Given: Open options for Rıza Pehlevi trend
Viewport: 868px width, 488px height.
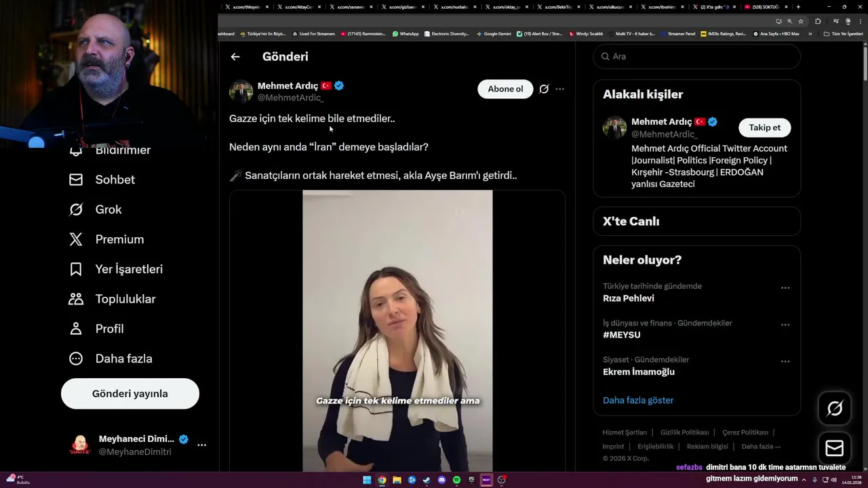Looking at the screenshot, I should [x=785, y=288].
